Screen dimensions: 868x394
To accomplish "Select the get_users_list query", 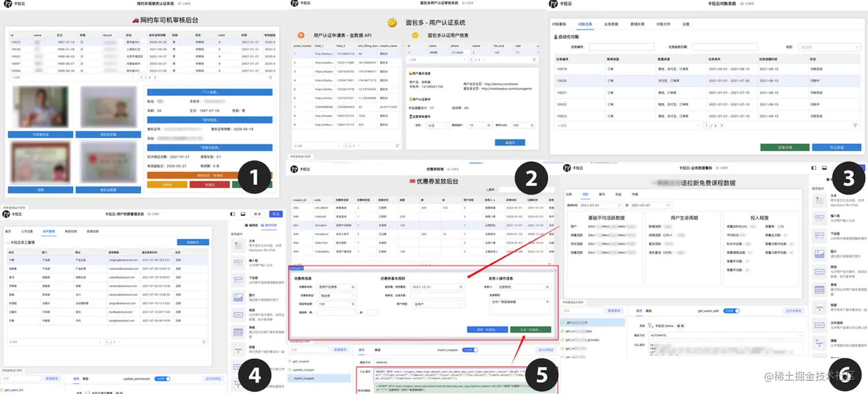I will (x=14, y=390).
